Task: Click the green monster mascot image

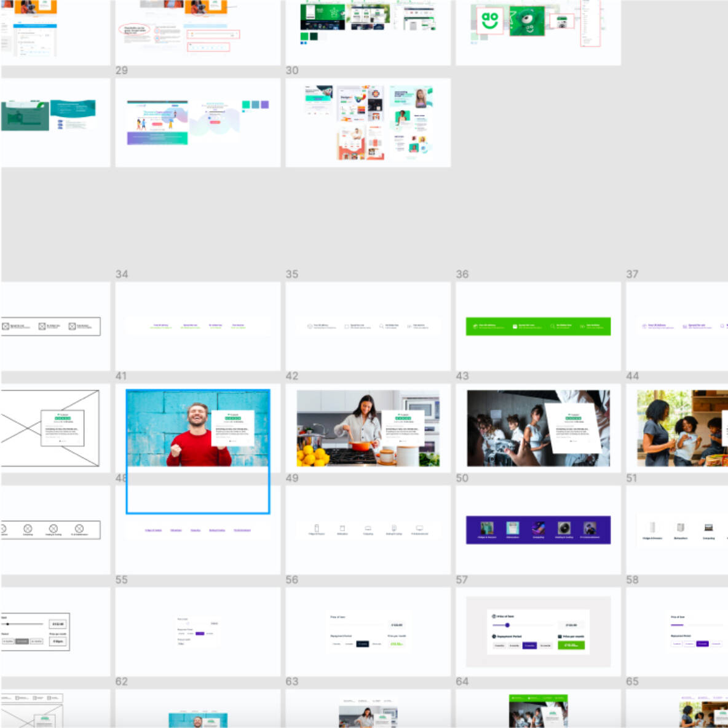Action: (x=526, y=20)
